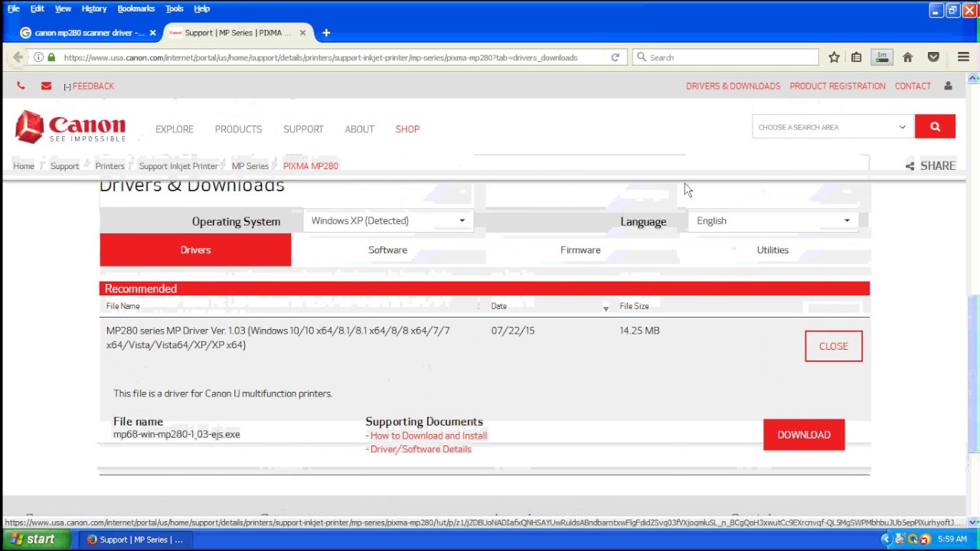Viewport: 980px width, 551px height.
Task: Open the Firefox hamburger menu
Action: click(963, 57)
